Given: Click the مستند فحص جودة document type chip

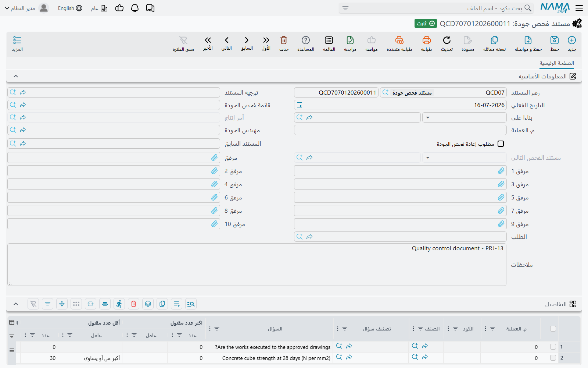Looking at the screenshot, I should 412,93.
